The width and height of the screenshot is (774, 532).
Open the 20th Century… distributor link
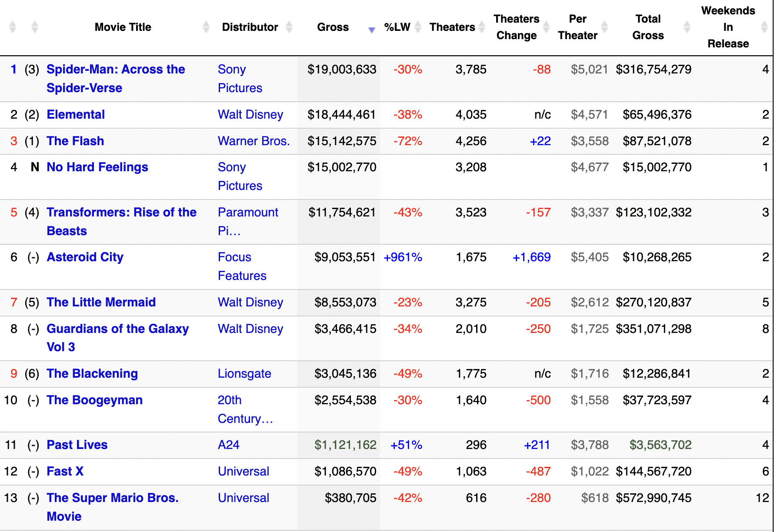tap(245, 409)
